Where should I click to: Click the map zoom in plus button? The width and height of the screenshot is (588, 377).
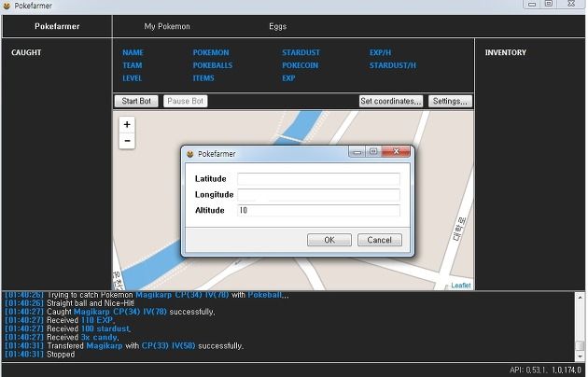tap(127, 124)
